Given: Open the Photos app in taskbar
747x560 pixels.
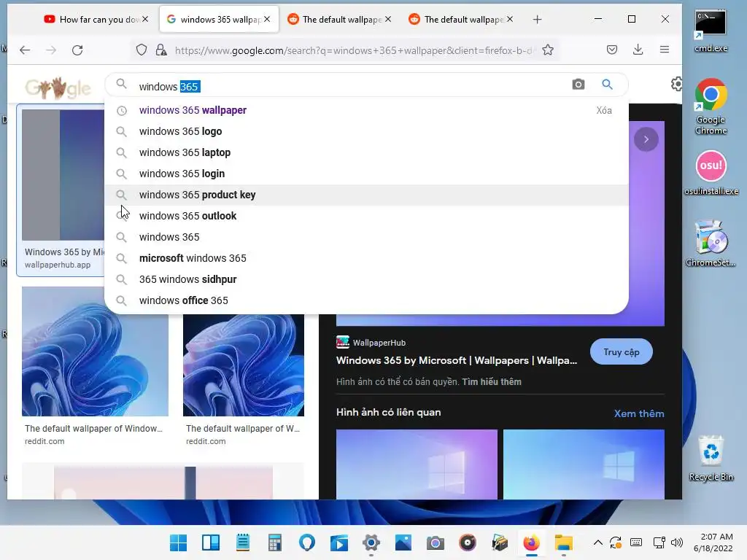Looking at the screenshot, I should point(403,542).
